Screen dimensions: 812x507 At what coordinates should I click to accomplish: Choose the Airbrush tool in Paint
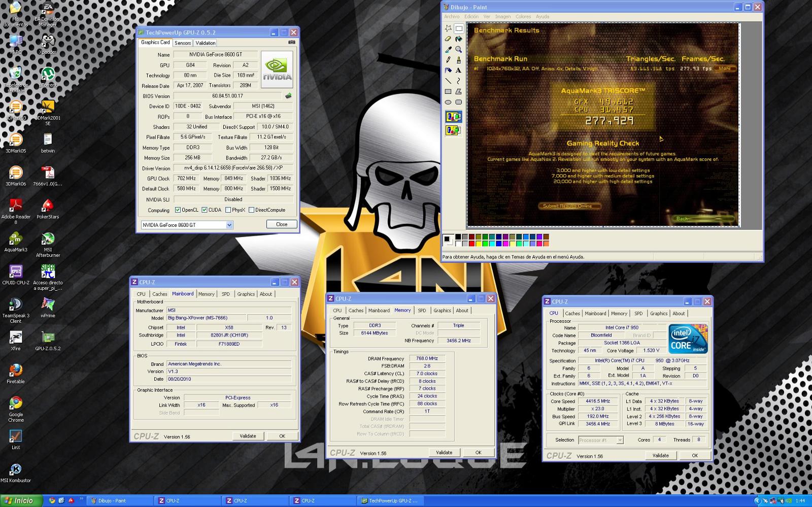[448, 71]
